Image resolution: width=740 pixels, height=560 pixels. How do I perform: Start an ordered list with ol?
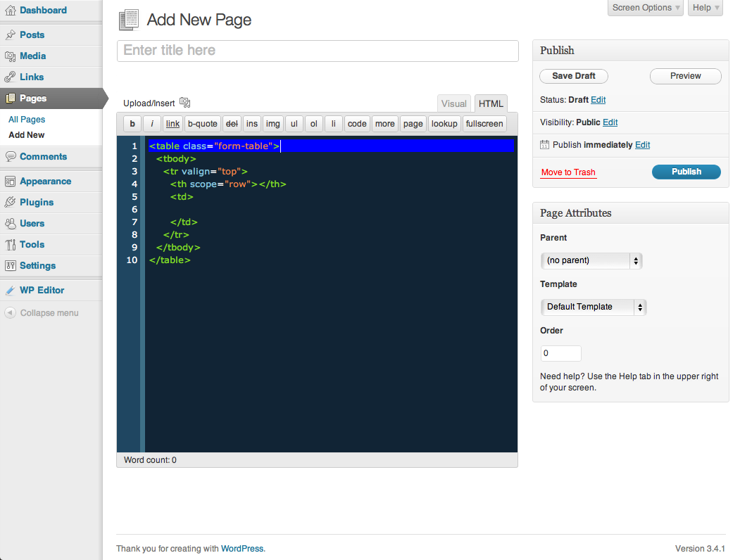click(x=313, y=123)
